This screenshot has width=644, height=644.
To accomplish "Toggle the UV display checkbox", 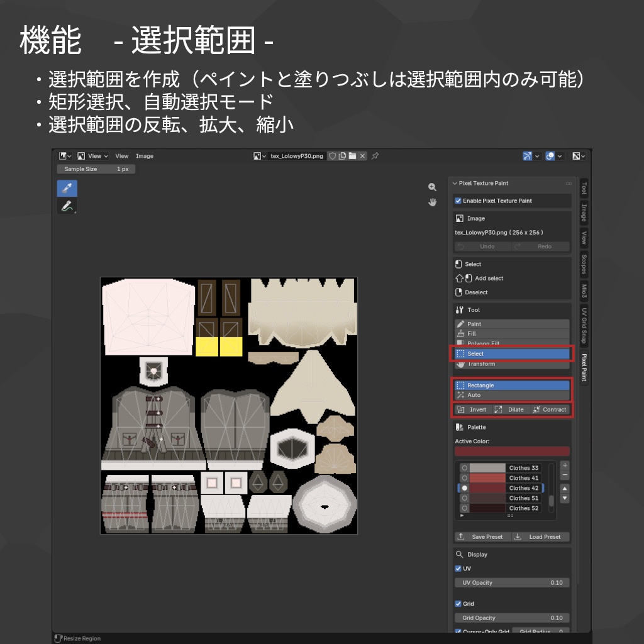I will pos(458,569).
